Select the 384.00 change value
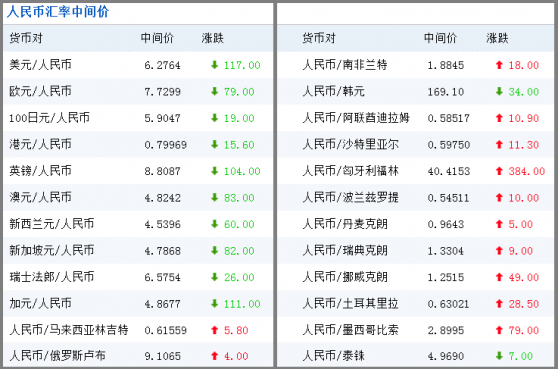 point(527,171)
